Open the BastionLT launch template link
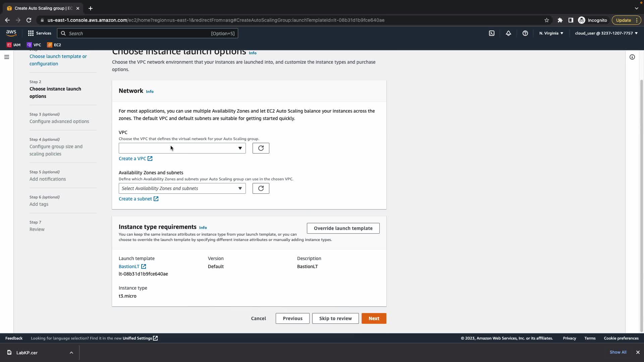Image resolution: width=644 pixels, height=362 pixels. [x=129, y=266]
